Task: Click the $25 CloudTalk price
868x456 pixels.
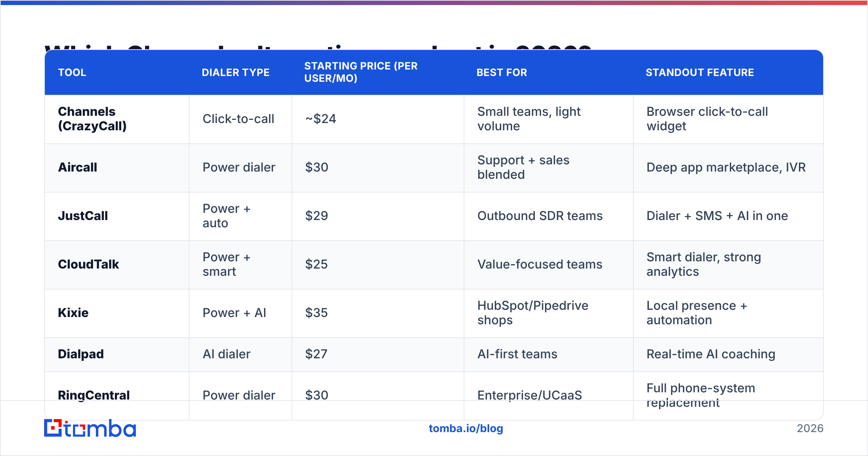Action: 316,264
